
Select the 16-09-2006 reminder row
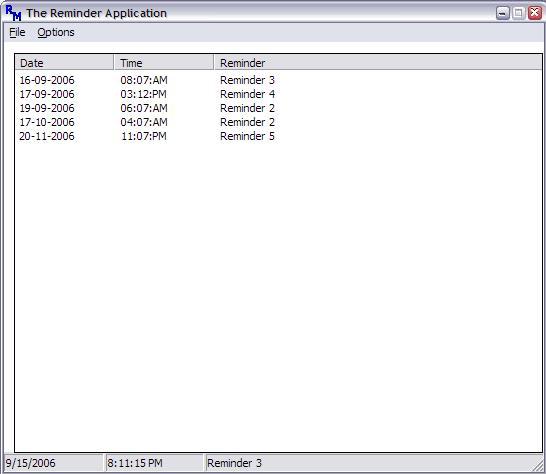(147, 80)
